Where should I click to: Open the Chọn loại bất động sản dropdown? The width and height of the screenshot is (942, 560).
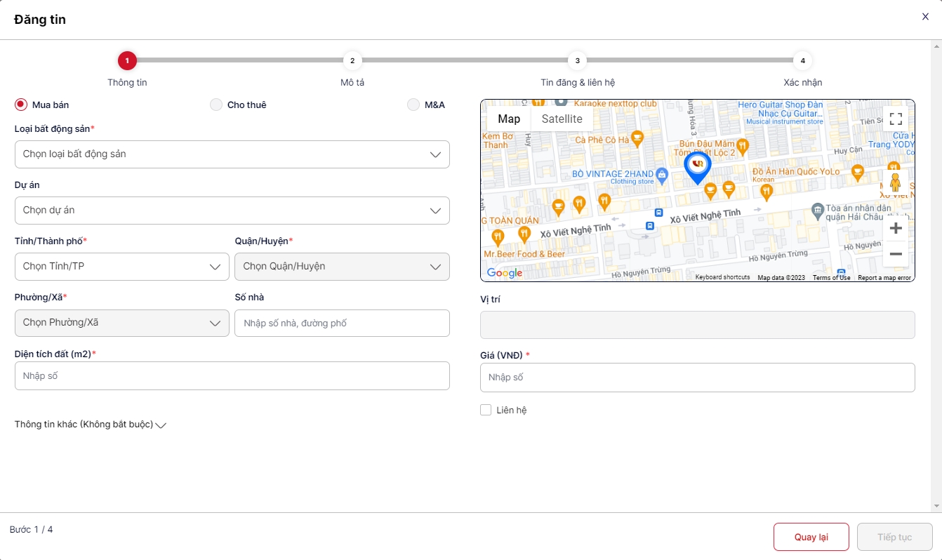coord(232,154)
